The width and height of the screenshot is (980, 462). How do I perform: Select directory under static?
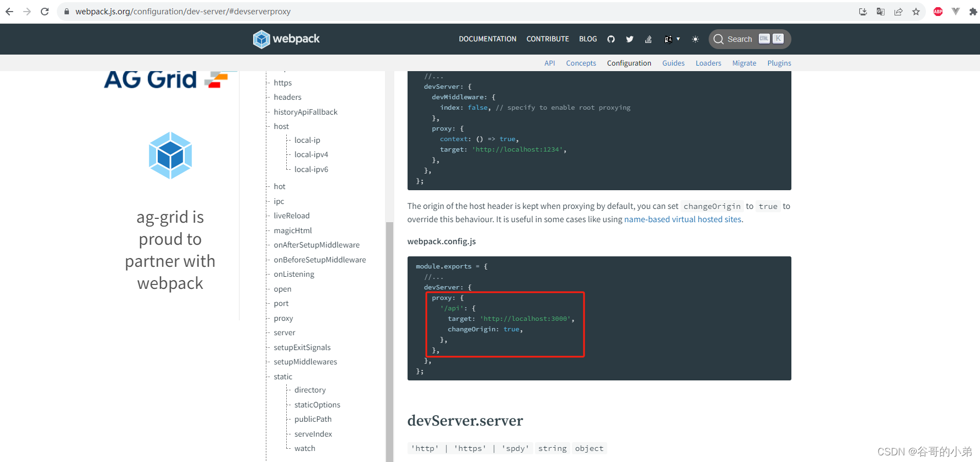coord(310,390)
